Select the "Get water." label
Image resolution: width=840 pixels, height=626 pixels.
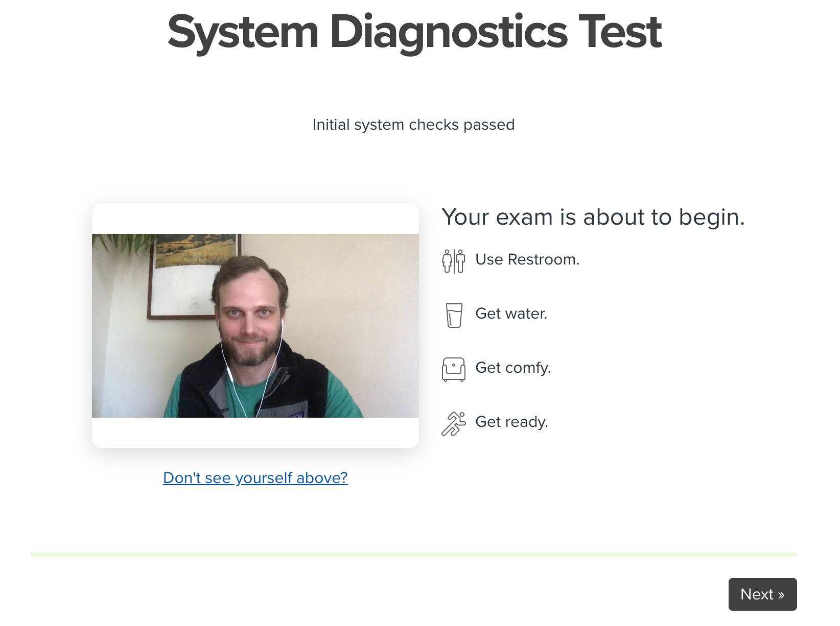click(511, 314)
